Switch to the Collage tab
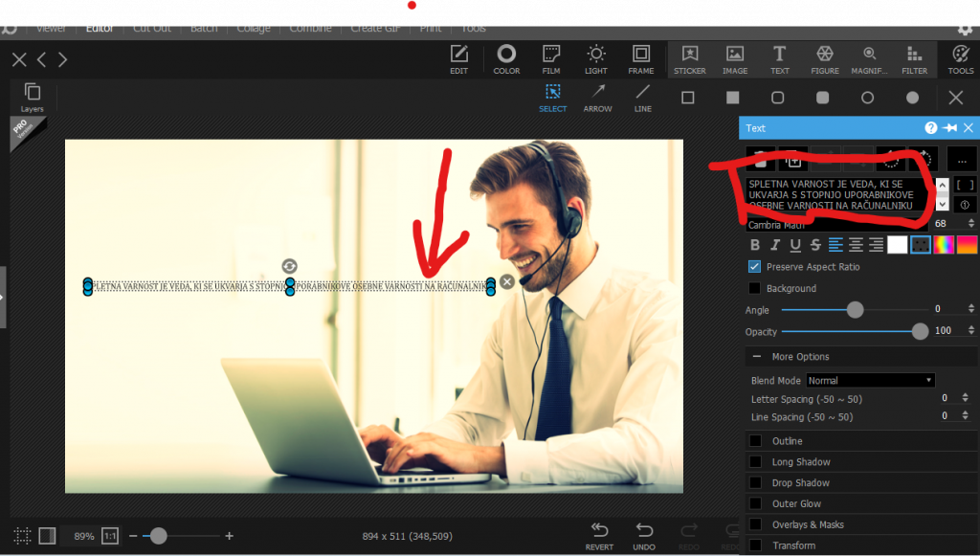The image size is (980, 556). [253, 29]
